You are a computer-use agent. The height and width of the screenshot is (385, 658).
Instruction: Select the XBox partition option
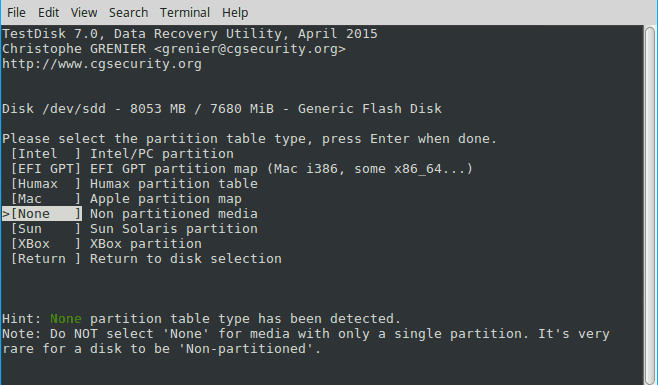click(x=106, y=244)
